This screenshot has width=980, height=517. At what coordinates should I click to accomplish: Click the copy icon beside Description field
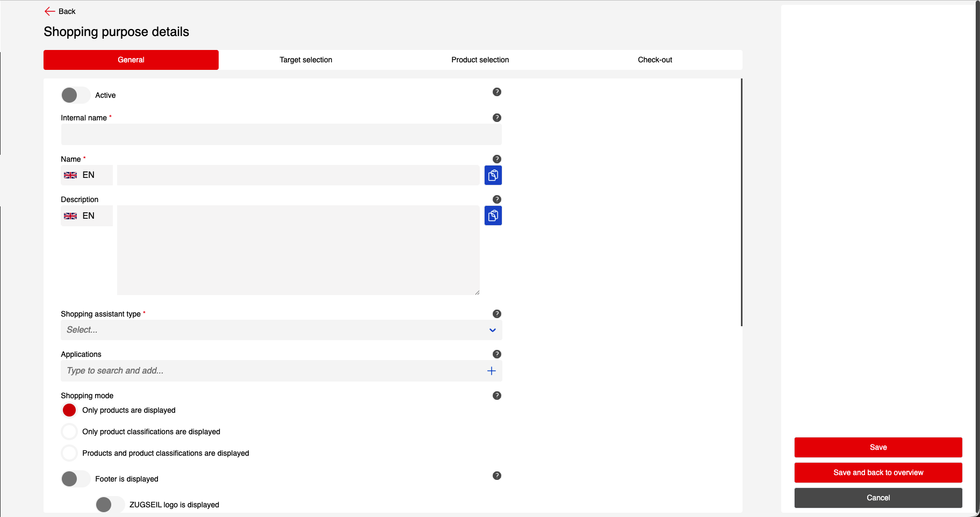(x=493, y=216)
